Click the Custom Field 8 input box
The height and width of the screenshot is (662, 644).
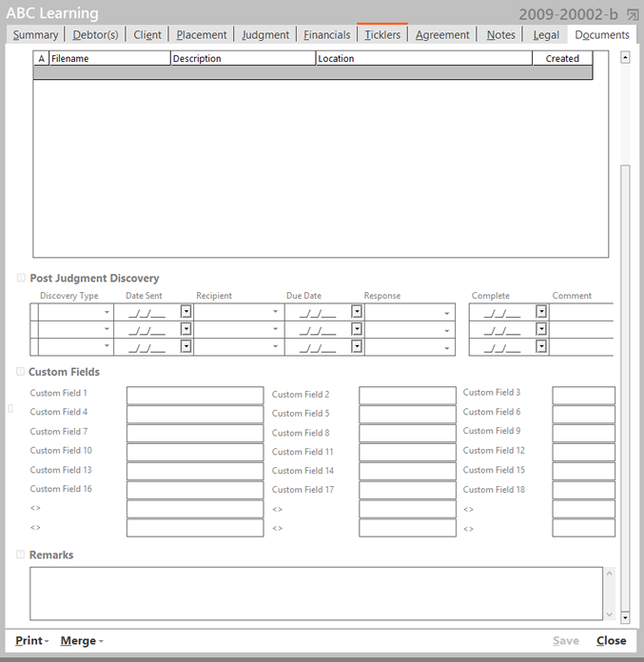(x=407, y=434)
